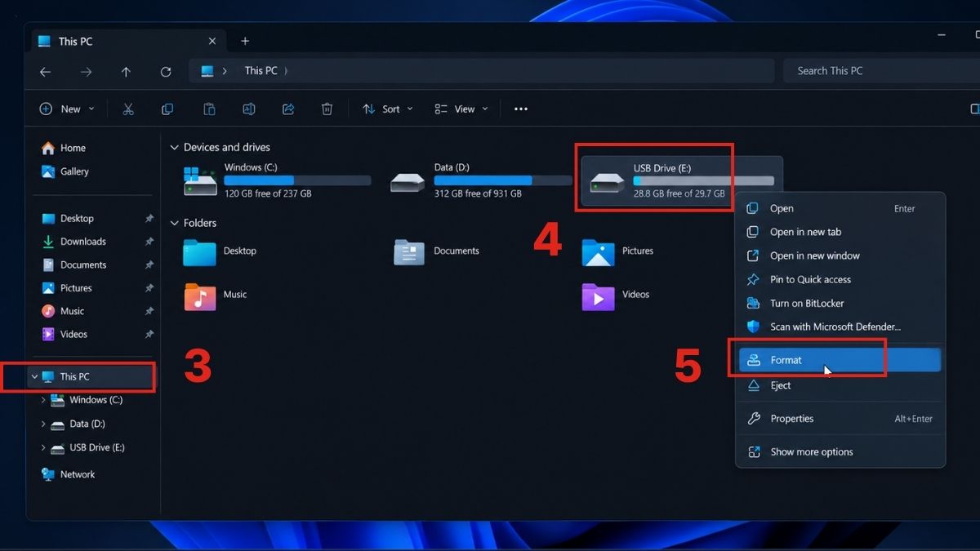980x551 pixels.
Task: Open a new tab with plus button
Action: click(x=245, y=41)
